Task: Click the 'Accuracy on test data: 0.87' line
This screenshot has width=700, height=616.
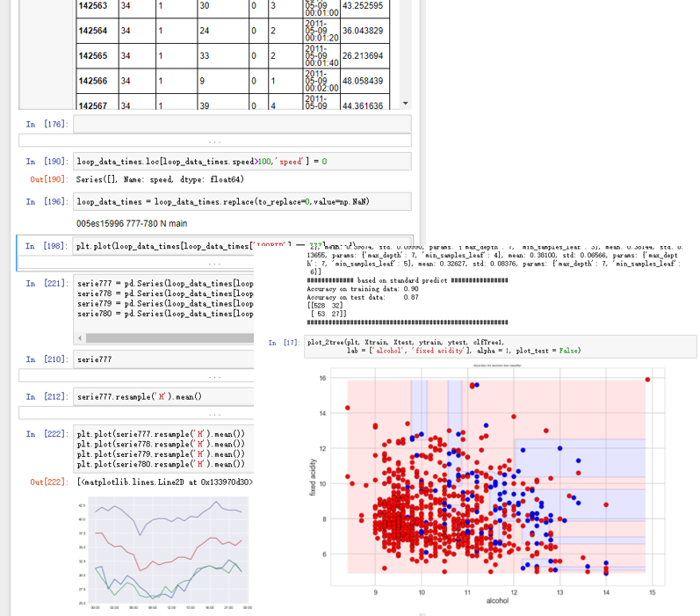Action: (363, 297)
